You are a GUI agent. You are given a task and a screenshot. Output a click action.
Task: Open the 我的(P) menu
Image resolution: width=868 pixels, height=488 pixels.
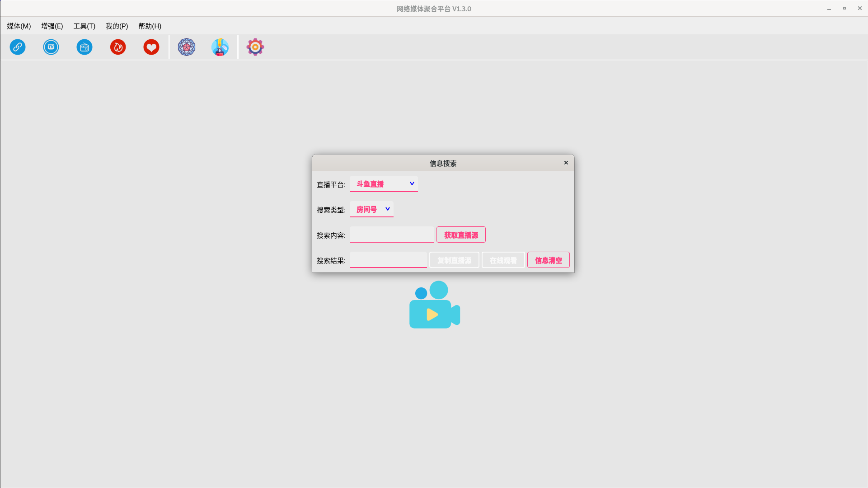tap(117, 26)
